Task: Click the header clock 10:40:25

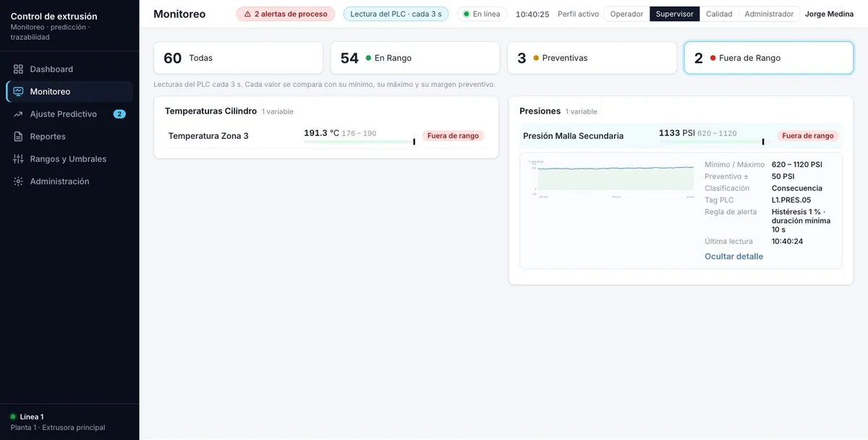Action: coord(532,14)
